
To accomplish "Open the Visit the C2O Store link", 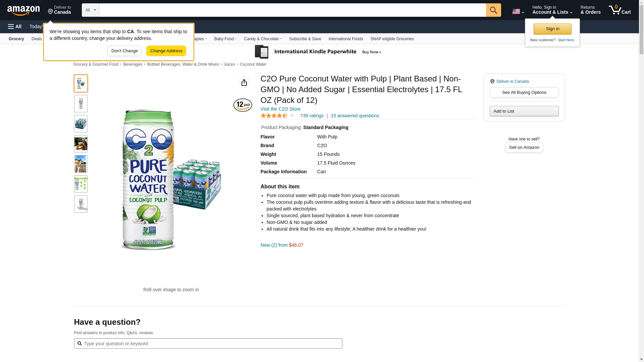I will coord(280,109).
